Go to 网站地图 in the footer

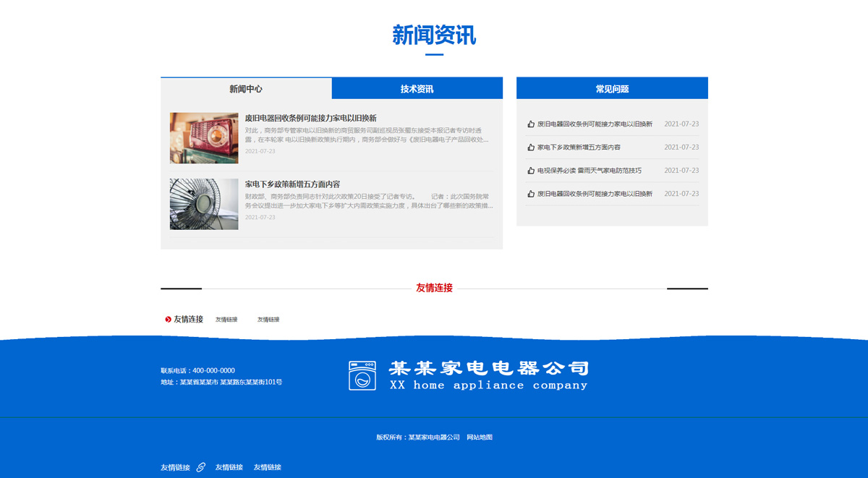tap(480, 438)
